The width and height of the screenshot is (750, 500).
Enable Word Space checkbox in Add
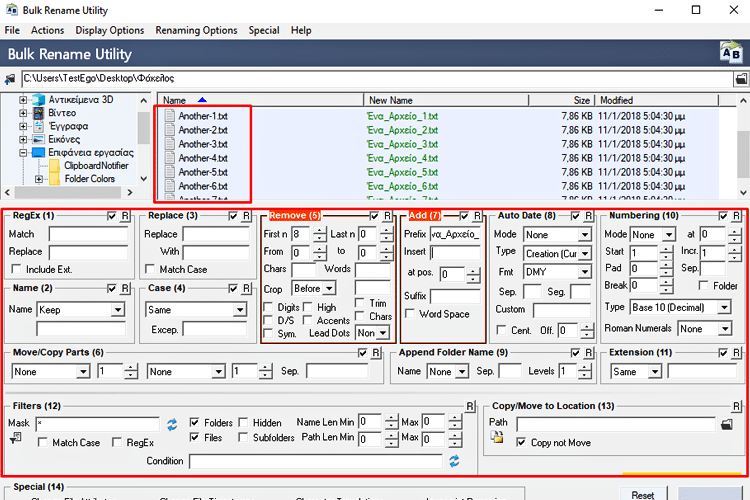tap(410, 313)
